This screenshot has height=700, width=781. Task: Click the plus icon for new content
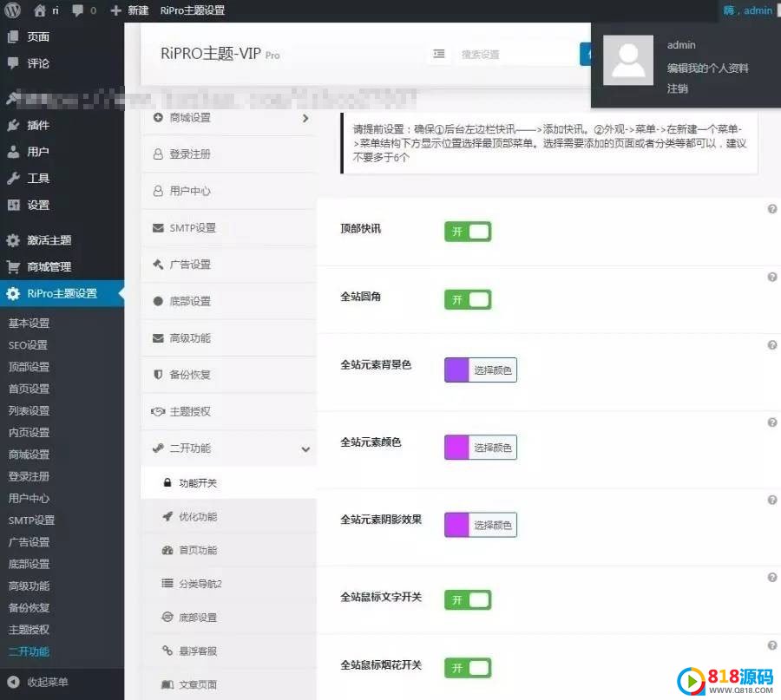115,10
